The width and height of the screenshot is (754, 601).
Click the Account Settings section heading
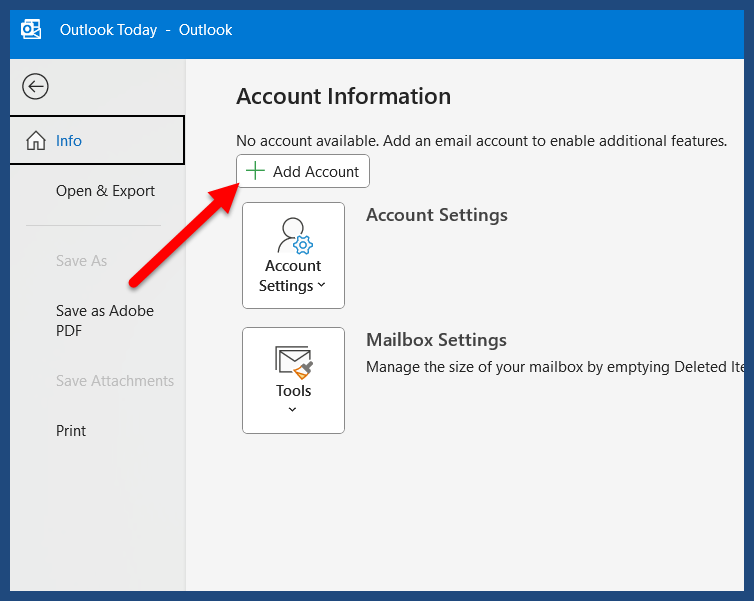pyautogui.click(x=437, y=215)
